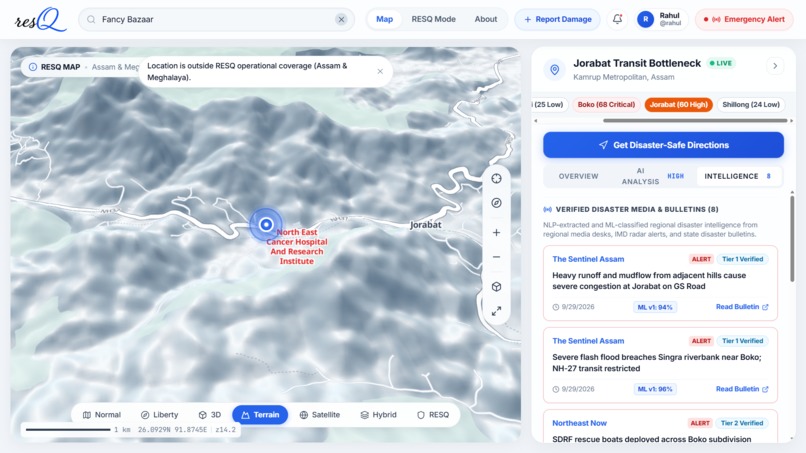
Task: Click the chip scrollbar left arrow
Action: 536,121
